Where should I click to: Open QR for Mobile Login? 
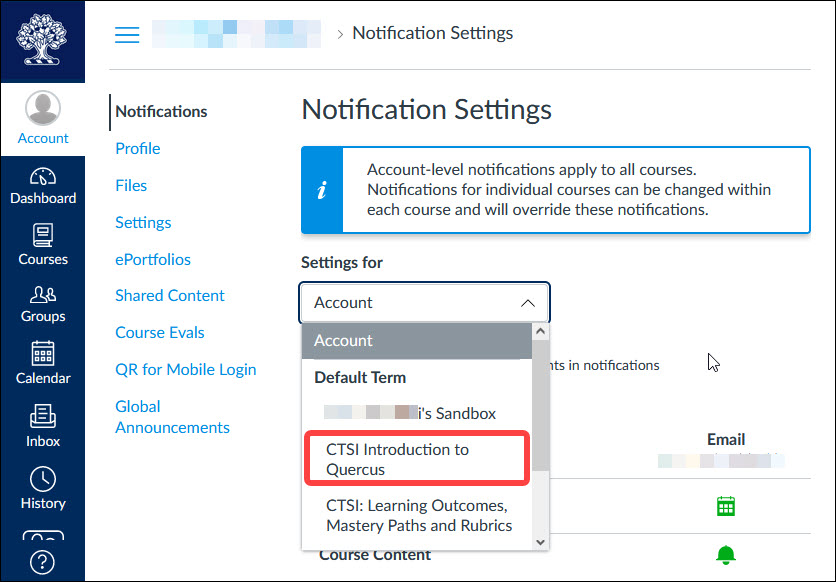click(x=186, y=369)
